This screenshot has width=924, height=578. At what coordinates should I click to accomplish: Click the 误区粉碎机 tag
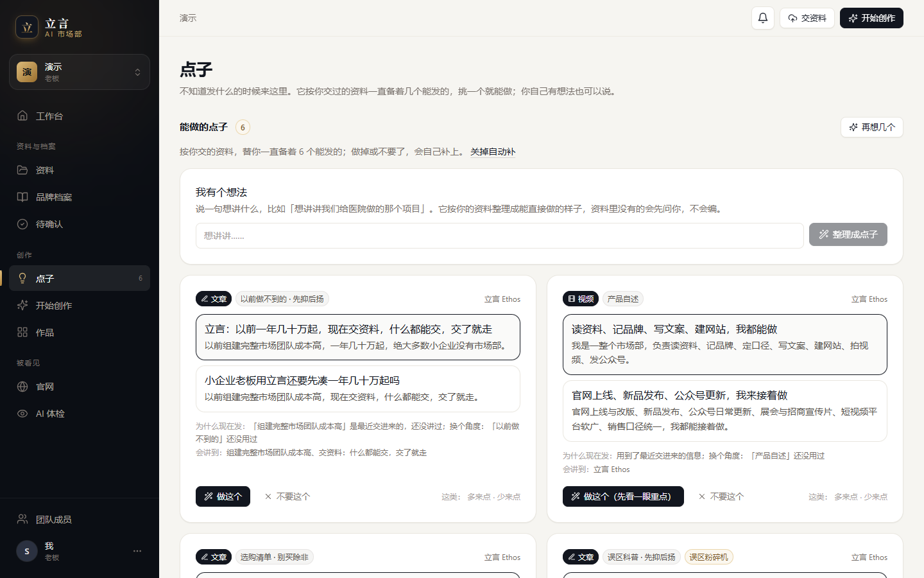tap(709, 557)
